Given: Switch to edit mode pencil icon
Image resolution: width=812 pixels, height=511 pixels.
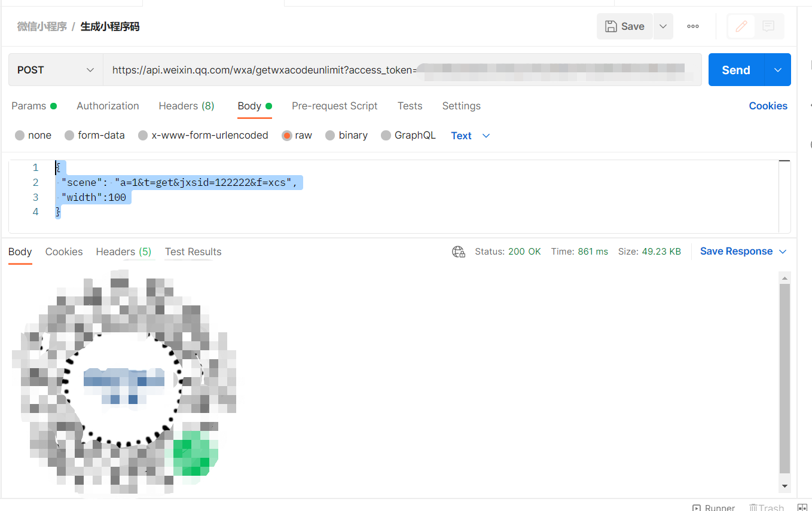Looking at the screenshot, I should (x=741, y=26).
